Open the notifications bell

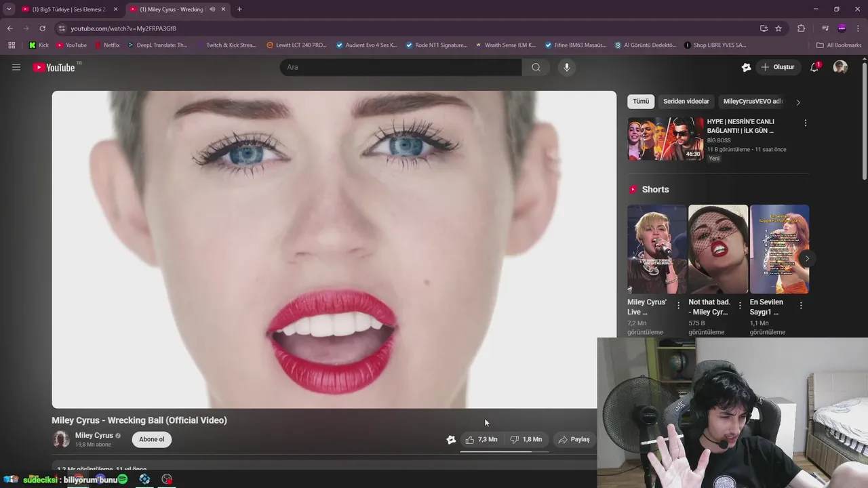[x=814, y=67]
